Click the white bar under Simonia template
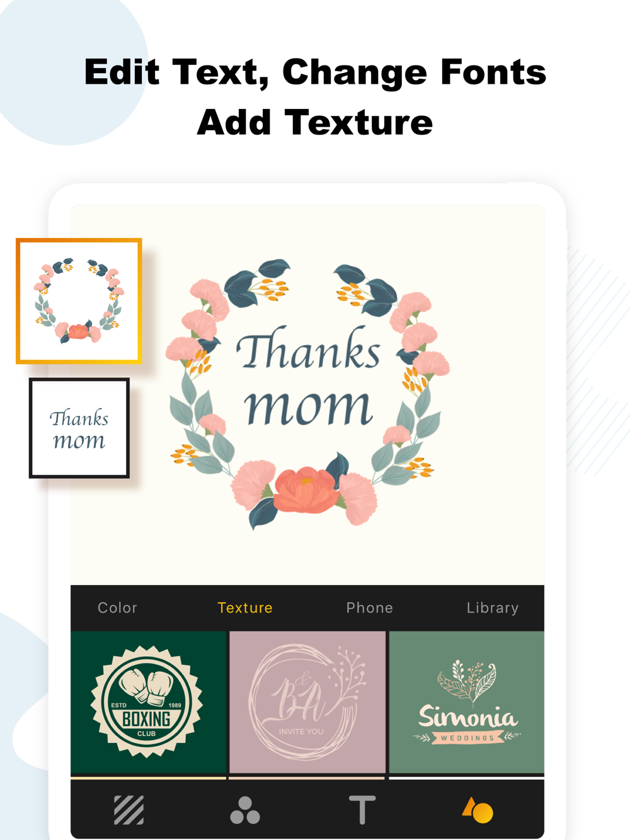The height and width of the screenshot is (840, 630). pyautogui.click(x=467, y=778)
